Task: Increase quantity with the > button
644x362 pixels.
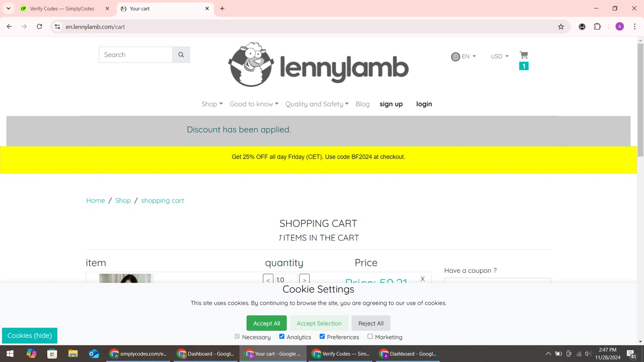Action: (x=304, y=279)
